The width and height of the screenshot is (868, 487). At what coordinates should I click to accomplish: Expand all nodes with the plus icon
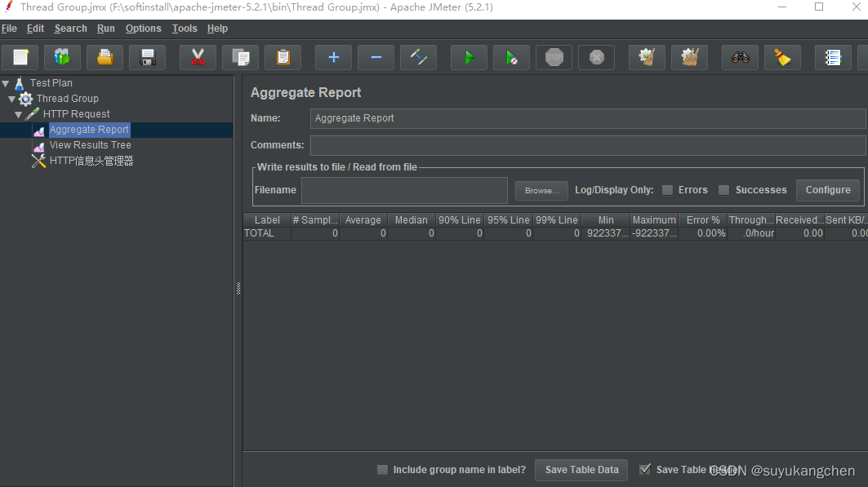point(333,57)
